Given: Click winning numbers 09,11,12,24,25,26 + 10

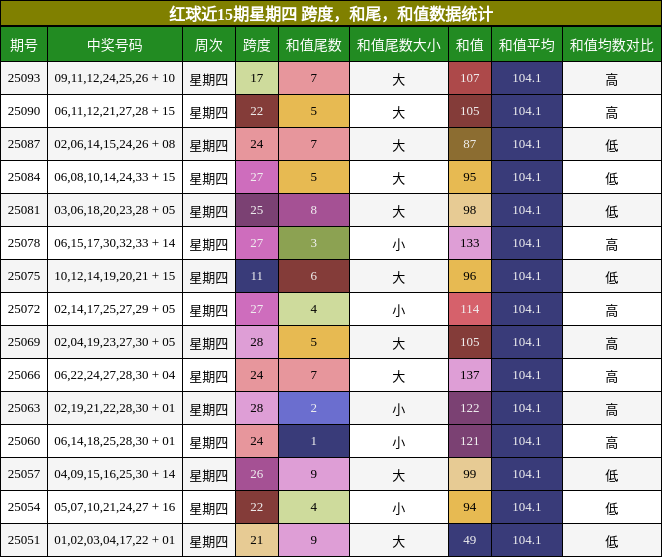Looking at the screenshot, I should point(115,78).
